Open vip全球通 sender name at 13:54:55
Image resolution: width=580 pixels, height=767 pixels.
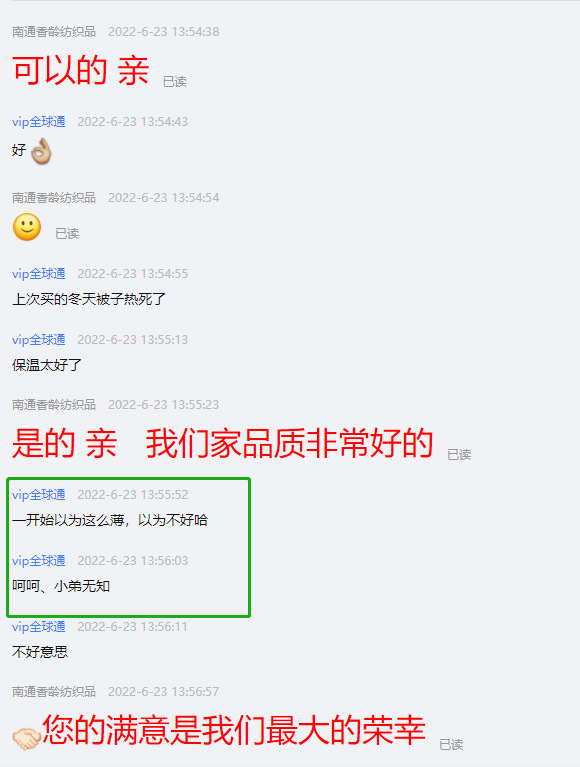[x=39, y=274]
